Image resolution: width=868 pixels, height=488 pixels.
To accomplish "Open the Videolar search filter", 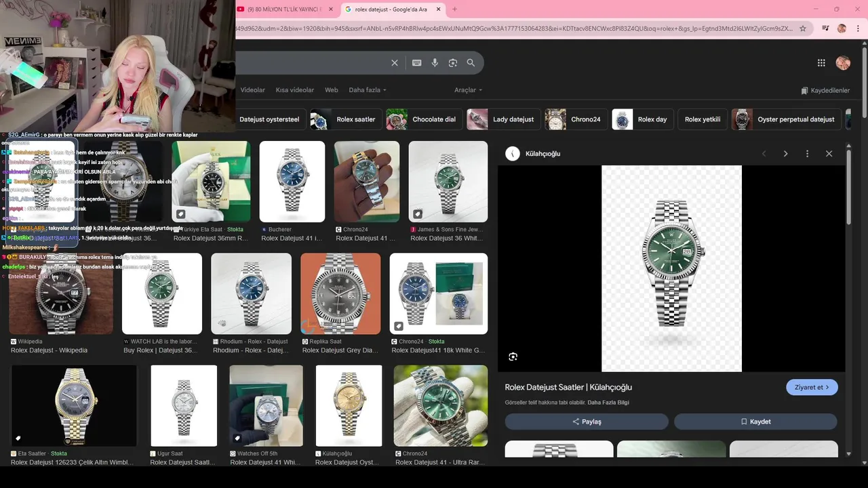I will (253, 90).
